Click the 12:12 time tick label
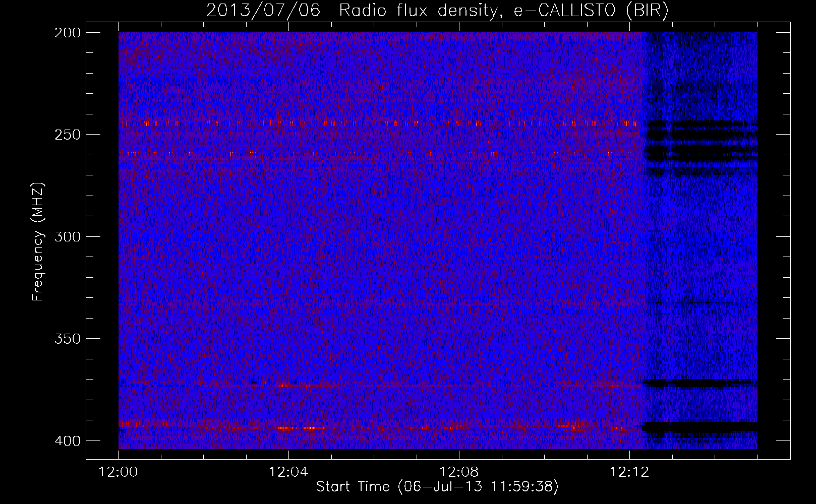Viewport: 816px width, 504px height. point(629,472)
